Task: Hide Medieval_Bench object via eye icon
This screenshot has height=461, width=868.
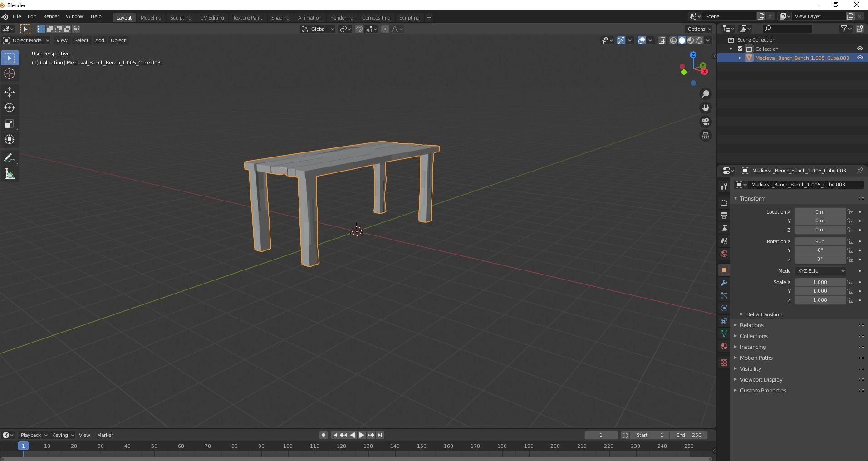Action: [x=860, y=58]
